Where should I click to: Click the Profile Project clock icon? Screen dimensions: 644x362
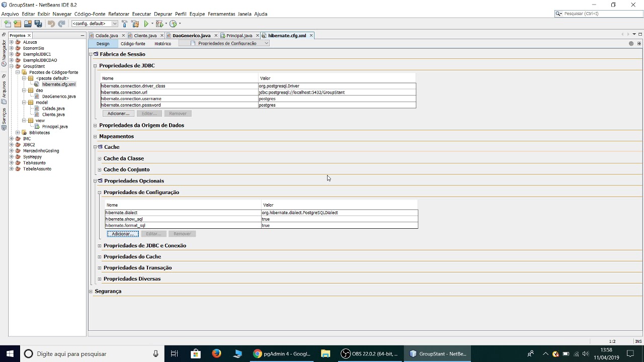[173, 24]
